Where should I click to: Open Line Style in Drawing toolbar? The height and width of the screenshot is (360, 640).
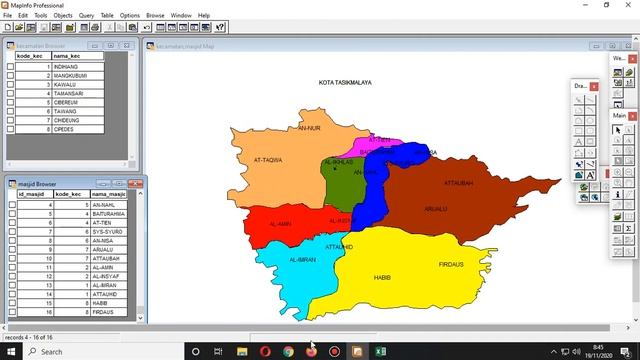(x=590, y=164)
